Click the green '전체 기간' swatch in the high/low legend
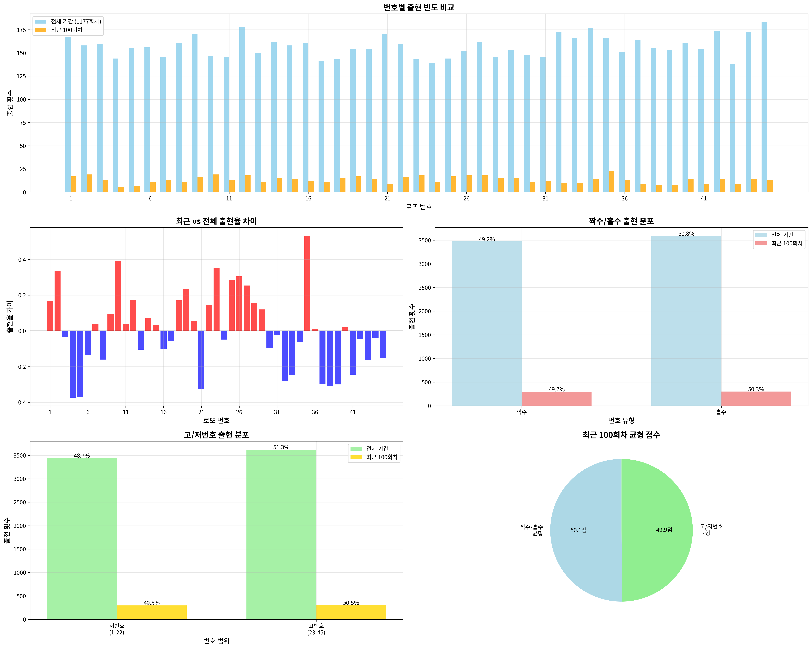 [x=356, y=449]
